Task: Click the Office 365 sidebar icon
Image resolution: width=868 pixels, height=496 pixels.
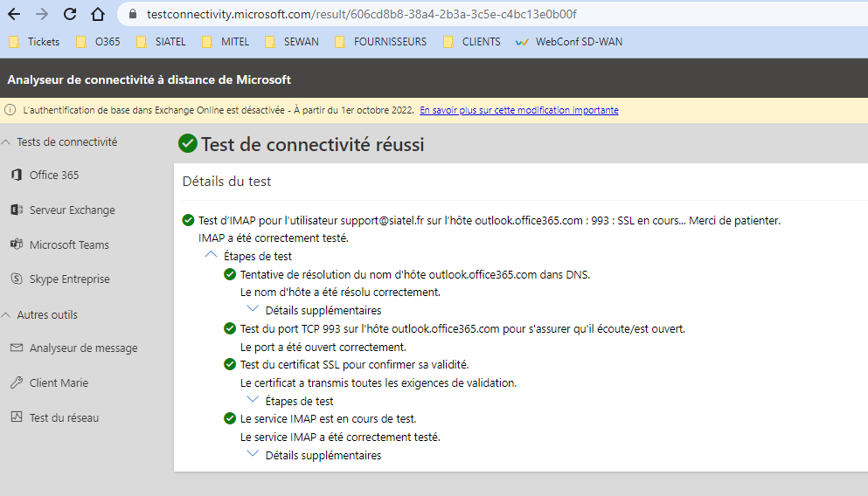Action: (x=17, y=175)
